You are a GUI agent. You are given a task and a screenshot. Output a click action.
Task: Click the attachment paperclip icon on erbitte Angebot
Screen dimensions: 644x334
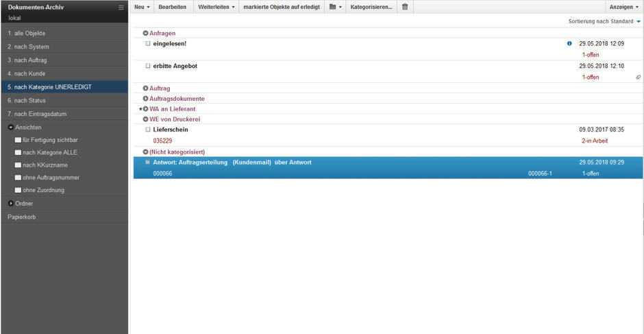click(x=638, y=77)
